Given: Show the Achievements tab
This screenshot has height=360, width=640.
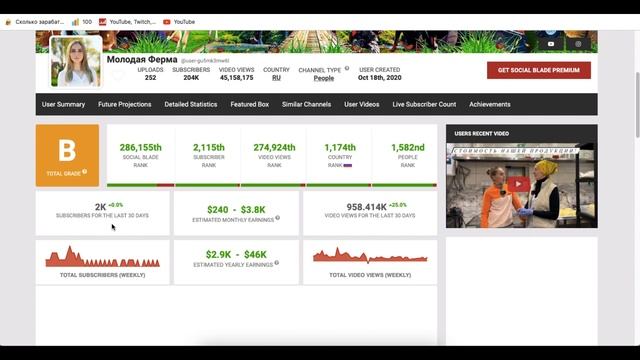Looking at the screenshot, I should [x=489, y=104].
